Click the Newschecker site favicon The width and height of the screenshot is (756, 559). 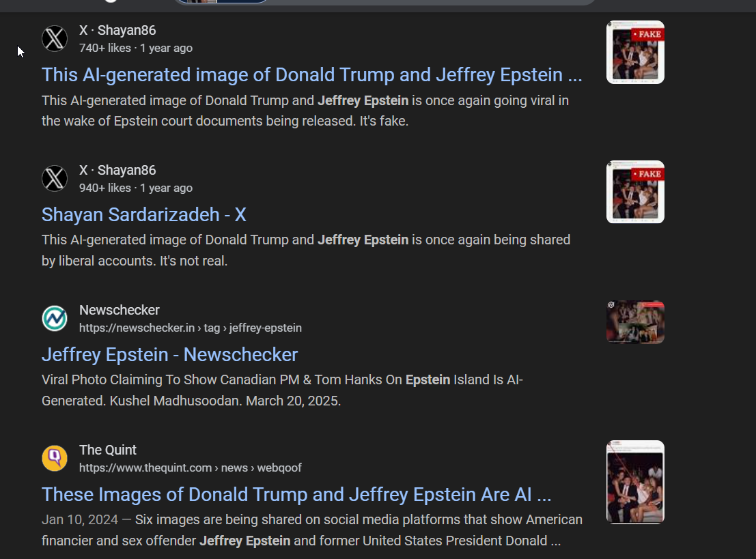tap(55, 318)
